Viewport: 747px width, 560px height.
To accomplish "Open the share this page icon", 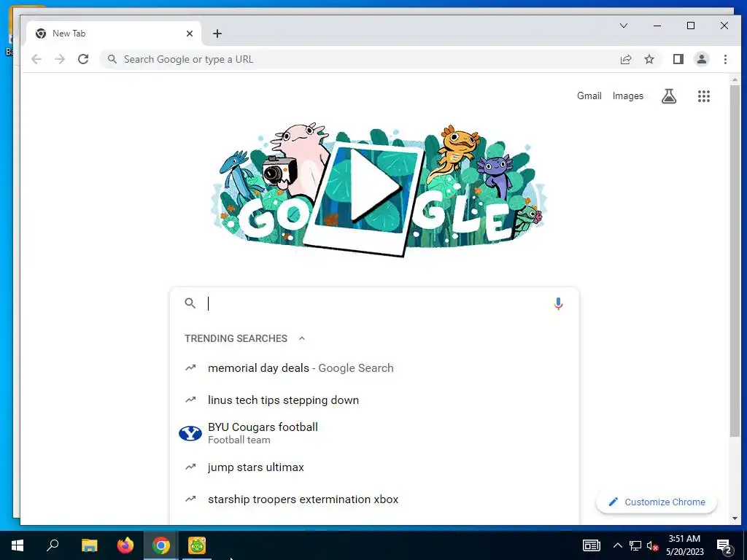I will click(x=625, y=59).
